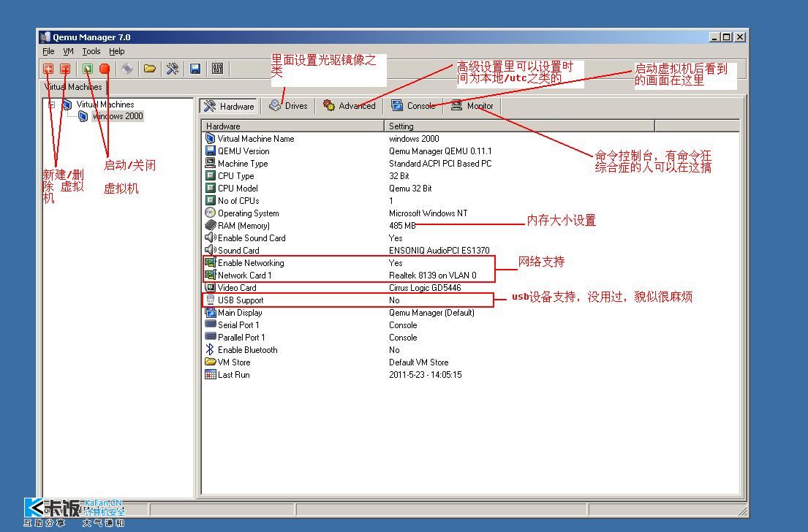Click the disc icon beside Operating System
The height and width of the screenshot is (532, 808).
[211, 213]
